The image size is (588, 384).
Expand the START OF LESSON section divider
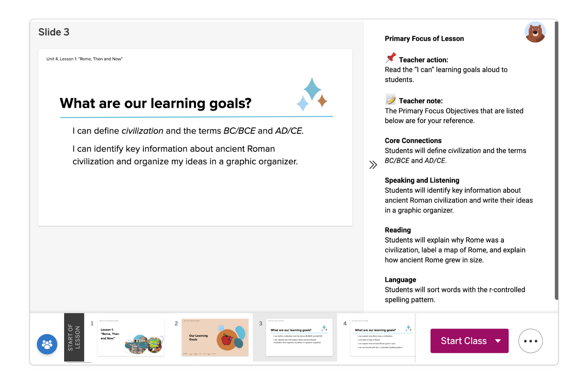[x=74, y=337]
